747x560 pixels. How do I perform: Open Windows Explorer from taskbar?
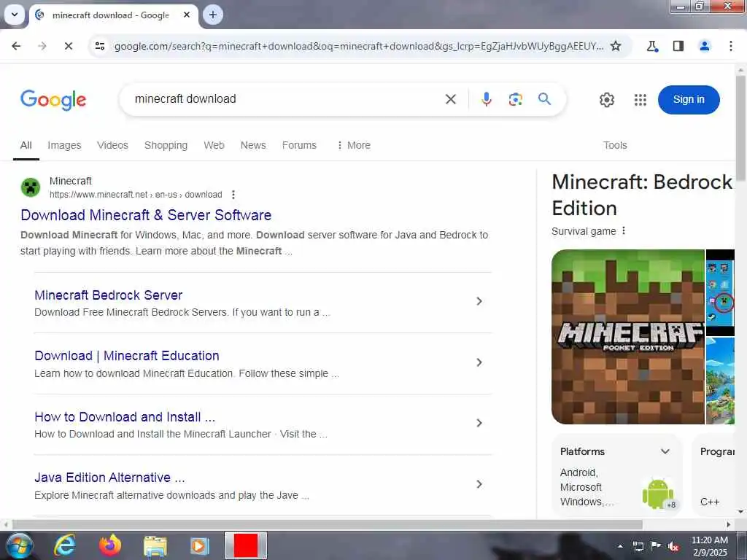[155, 545]
